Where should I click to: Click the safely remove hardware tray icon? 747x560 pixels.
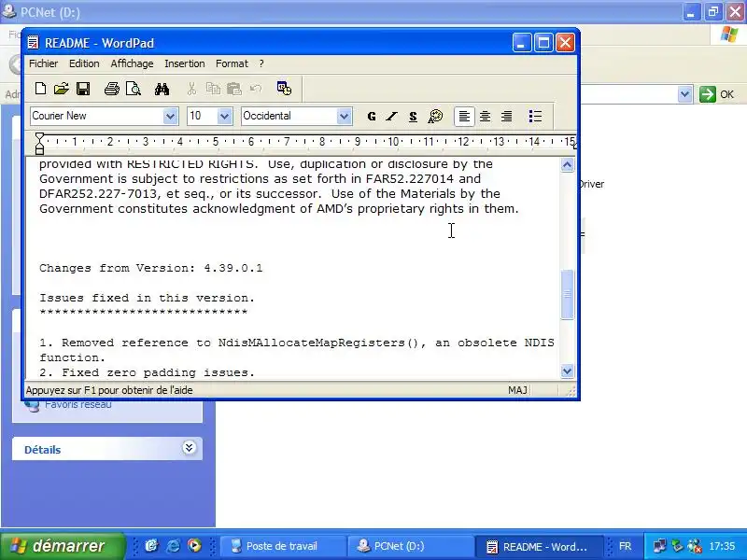click(x=677, y=546)
